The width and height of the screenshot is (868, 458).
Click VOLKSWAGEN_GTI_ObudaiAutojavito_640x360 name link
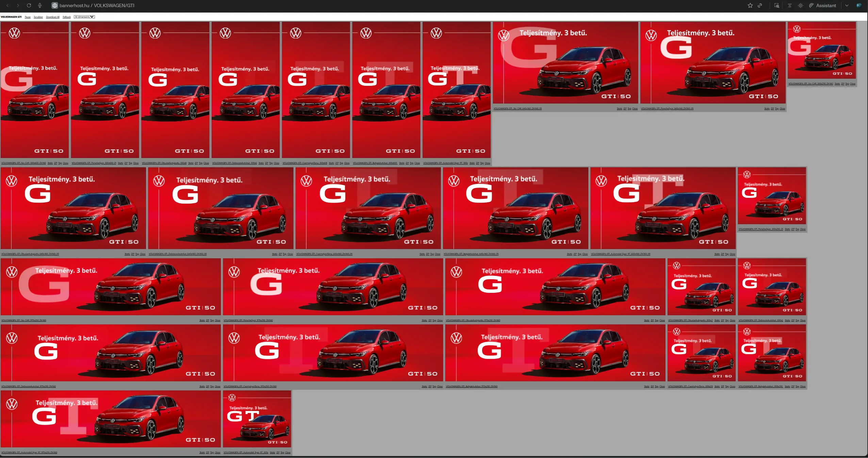pyautogui.click(x=30, y=254)
